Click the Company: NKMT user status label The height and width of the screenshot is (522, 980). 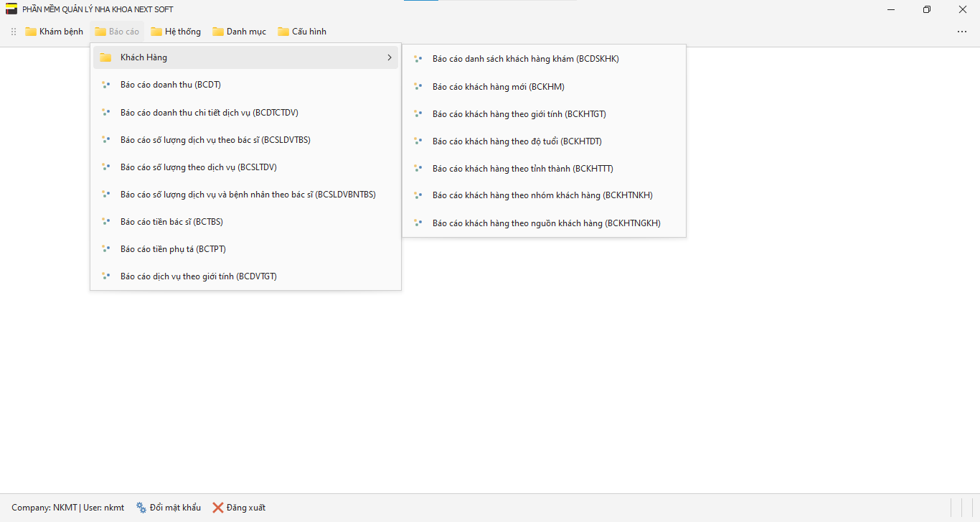click(67, 508)
